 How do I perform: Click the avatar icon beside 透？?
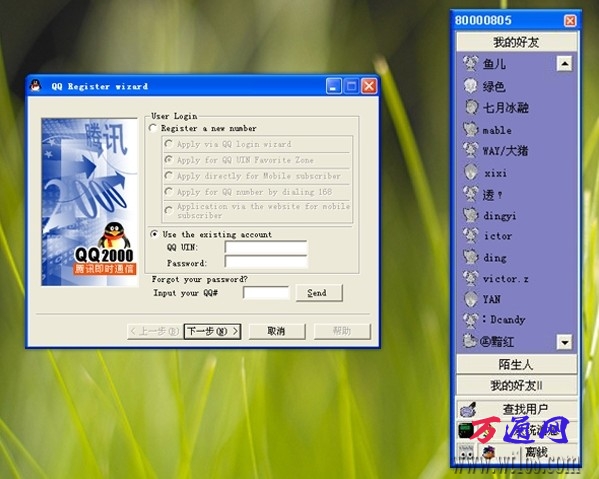tap(471, 194)
